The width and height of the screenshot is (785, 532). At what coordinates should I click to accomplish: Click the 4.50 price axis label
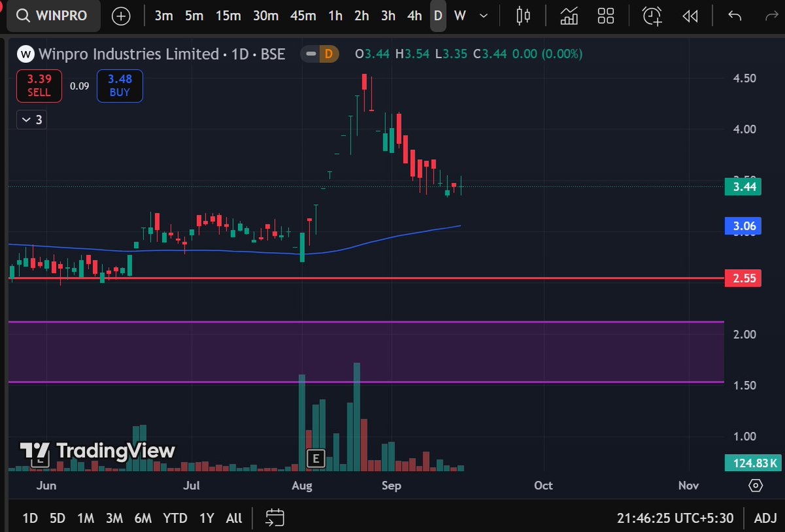tap(744, 79)
